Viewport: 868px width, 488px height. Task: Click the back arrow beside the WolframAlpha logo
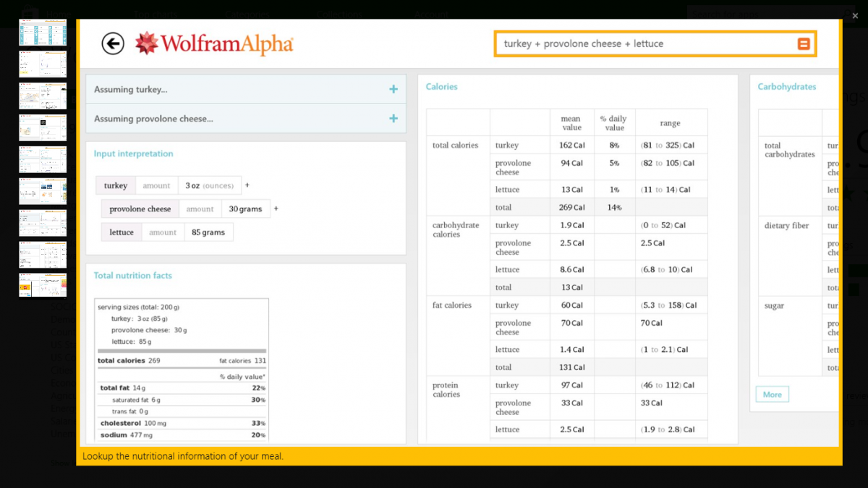coord(113,43)
